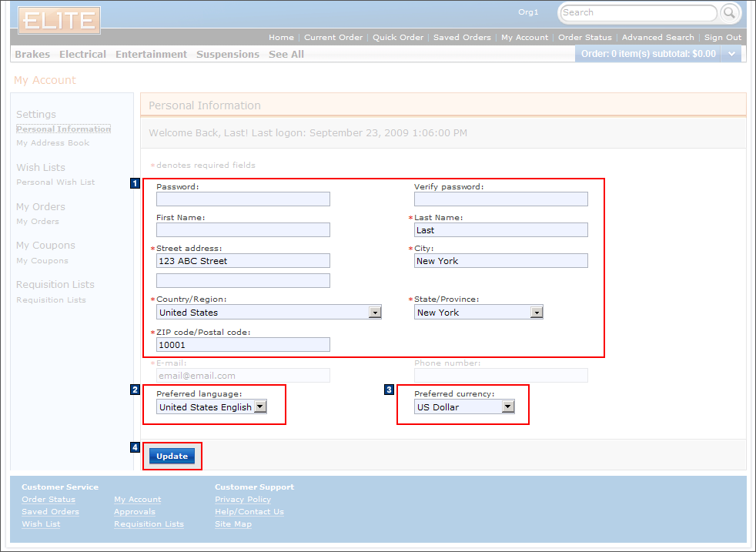Open Order Status in top navigation

click(585, 37)
